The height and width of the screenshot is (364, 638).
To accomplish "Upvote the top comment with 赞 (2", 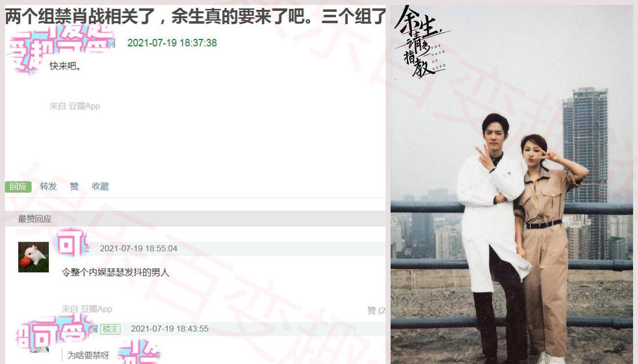I will point(376,310).
